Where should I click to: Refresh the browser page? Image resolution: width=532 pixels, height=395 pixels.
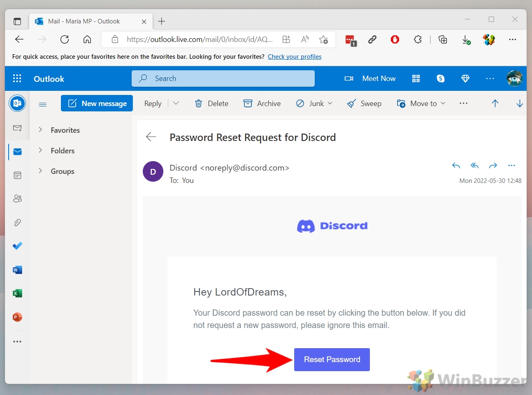click(x=65, y=39)
